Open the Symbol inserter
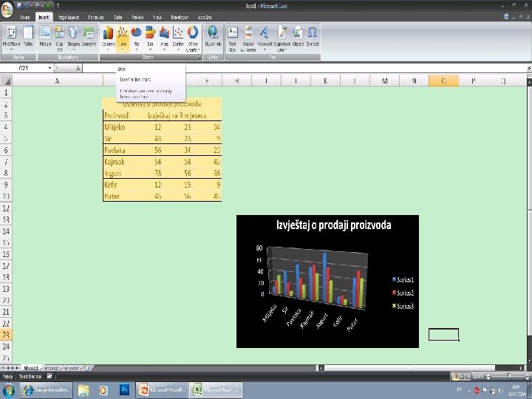This screenshot has width=532, height=399. [x=312, y=38]
